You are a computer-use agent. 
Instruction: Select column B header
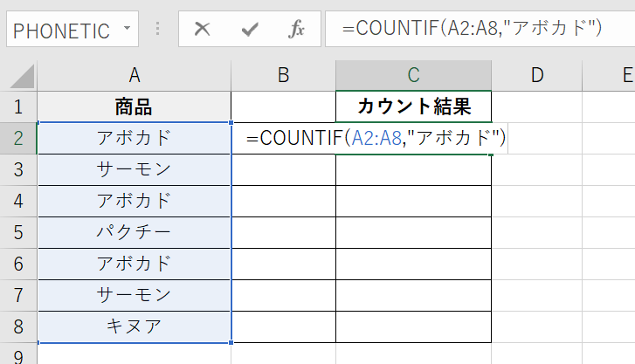point(283,76)
